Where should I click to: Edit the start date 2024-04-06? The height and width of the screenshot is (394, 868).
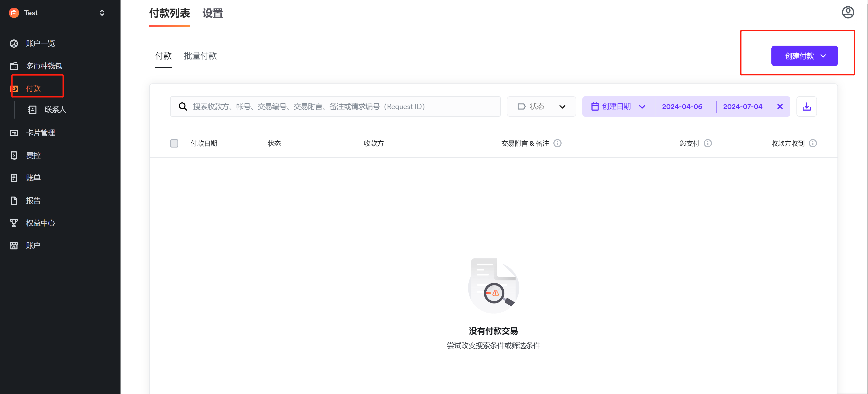[682, 107]
